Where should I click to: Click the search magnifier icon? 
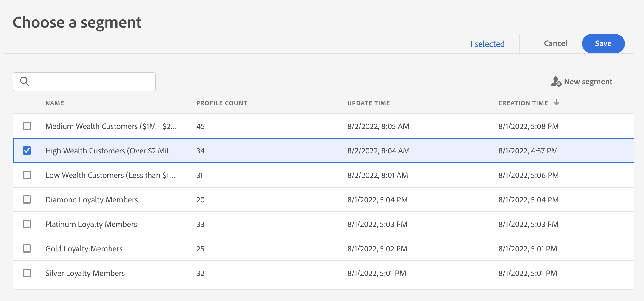coord(24,81)
